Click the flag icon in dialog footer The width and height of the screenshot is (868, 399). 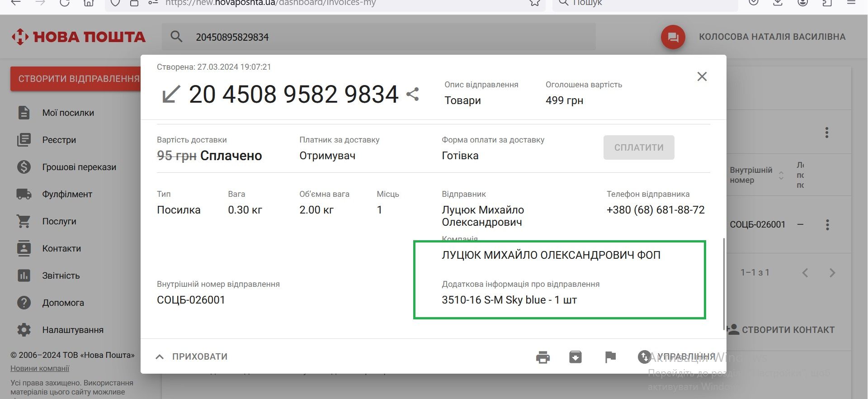point(610,357)
